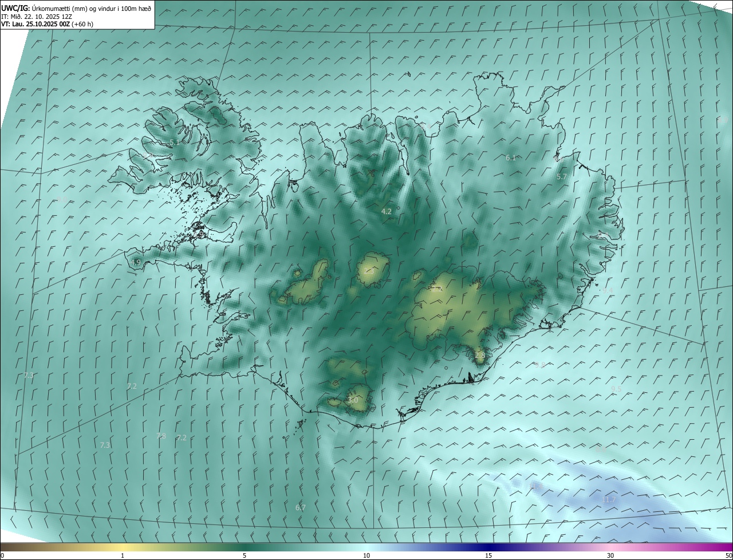Click the 5.1 value in the Westfjords
This screenshot has height=560, width=733.
pyautogui.click(x=175, y=142)
